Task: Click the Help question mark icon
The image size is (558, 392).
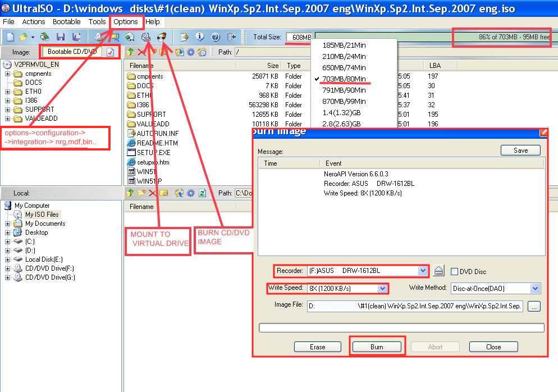Action: coord(216,37)
